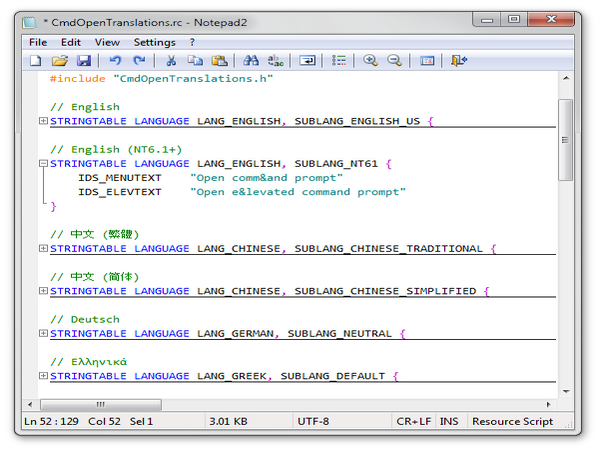600x450 pixels.
Task: Redo the last undone edit
Action: [x=139, y=60]
